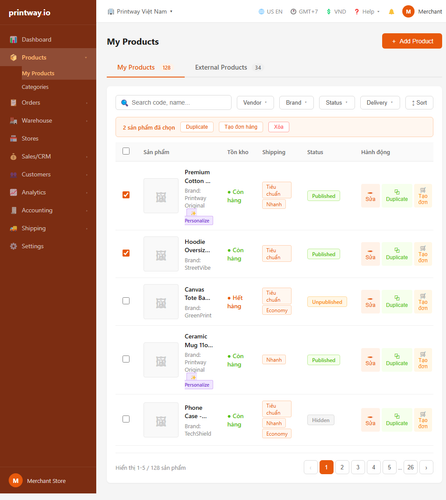Open the Status filter dropdown
The width and height of the screenshot is (446, 500).
[x=337, y=103]
